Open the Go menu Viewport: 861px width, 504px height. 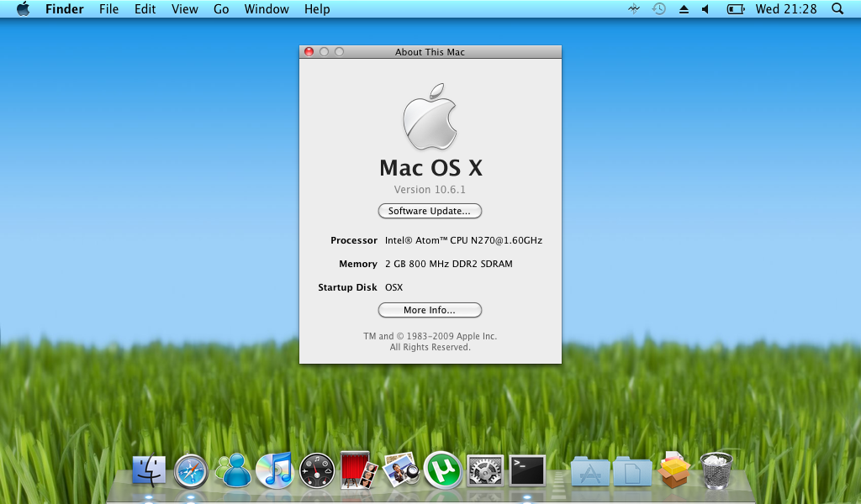tap(221, 8)
